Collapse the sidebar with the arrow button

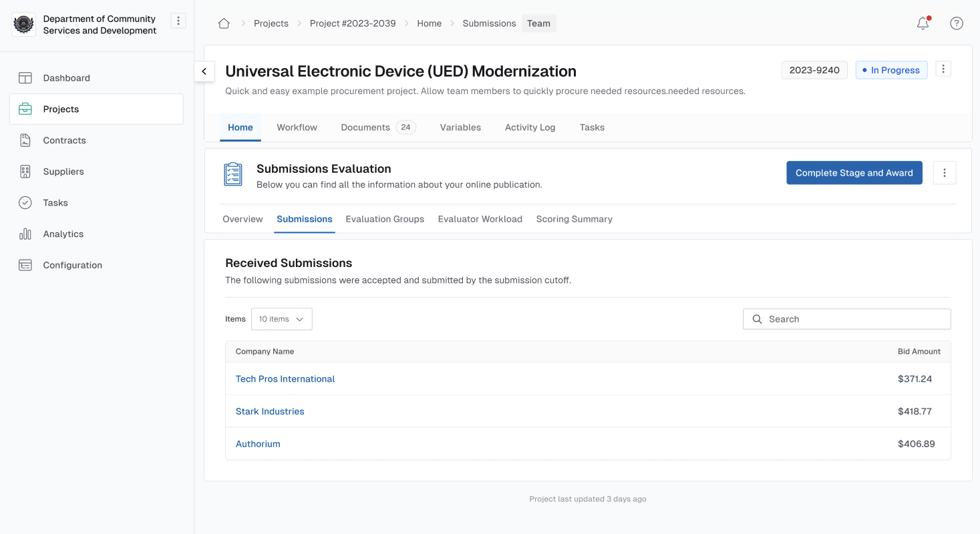click(204, 71)
